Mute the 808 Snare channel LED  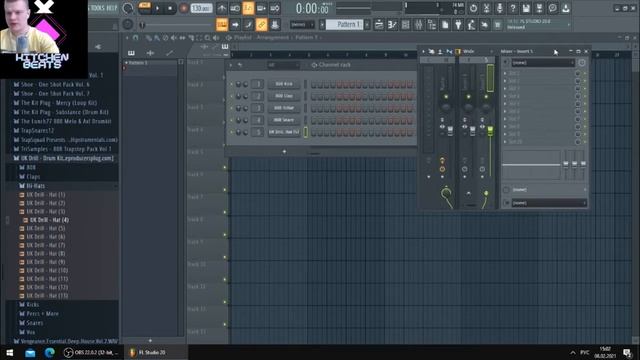pyautogui.click(x=231, y=120)
